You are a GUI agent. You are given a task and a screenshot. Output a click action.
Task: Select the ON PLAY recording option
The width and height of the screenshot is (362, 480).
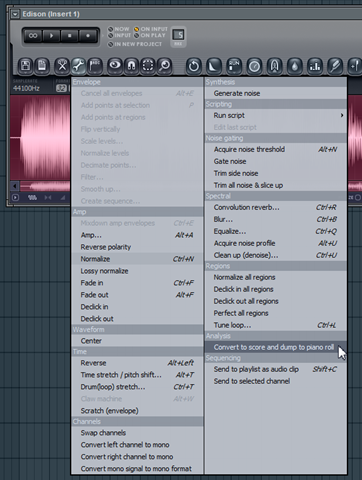150,35
